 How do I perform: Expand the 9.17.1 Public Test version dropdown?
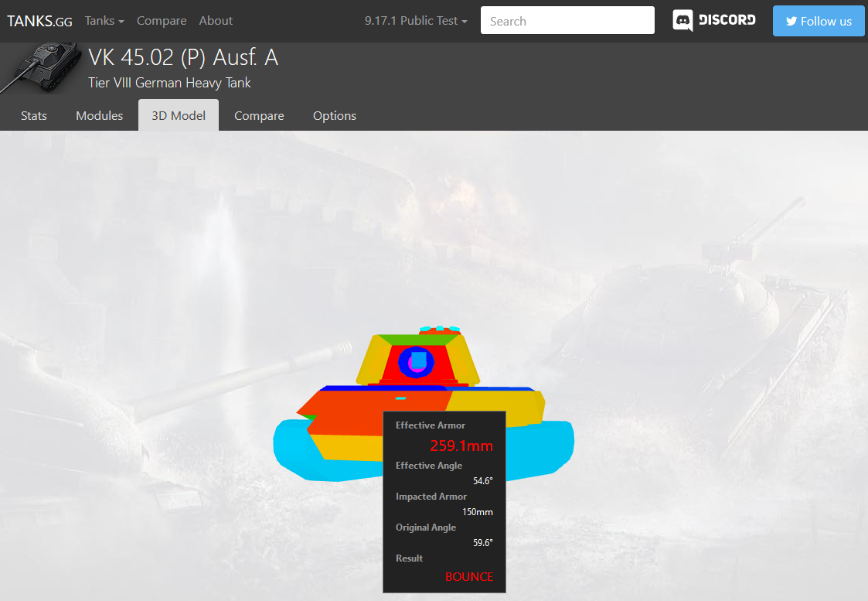[416, 21]
